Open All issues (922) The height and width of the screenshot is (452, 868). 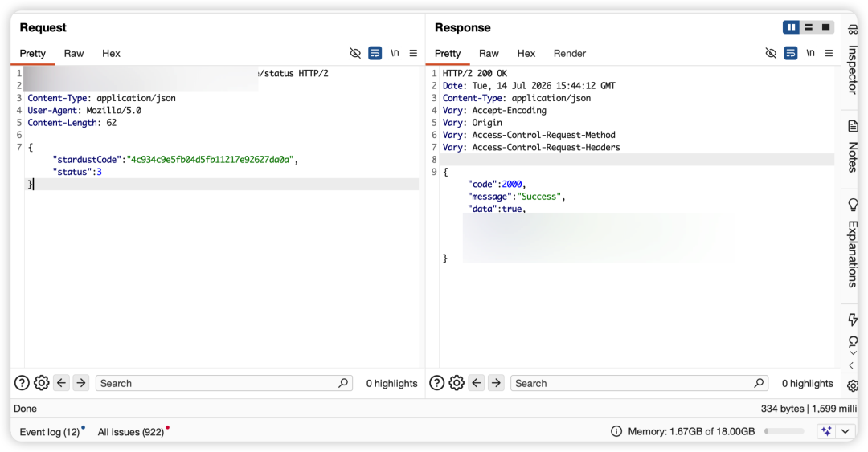coord(131,432)
